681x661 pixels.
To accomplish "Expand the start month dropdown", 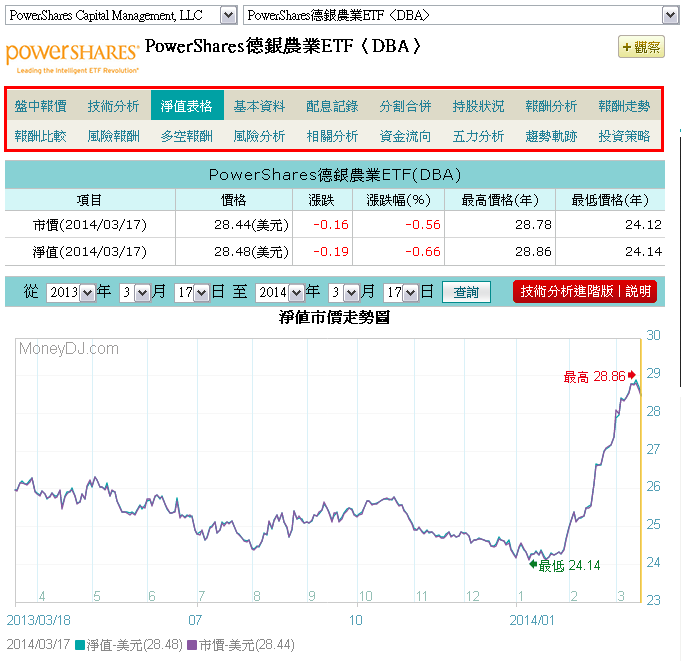I will tap(135, 292).
